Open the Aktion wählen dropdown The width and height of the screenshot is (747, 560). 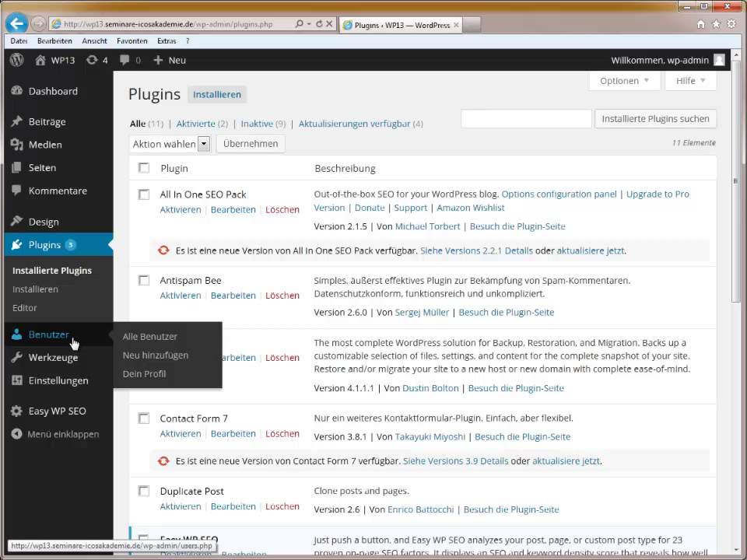coord(170,144)
